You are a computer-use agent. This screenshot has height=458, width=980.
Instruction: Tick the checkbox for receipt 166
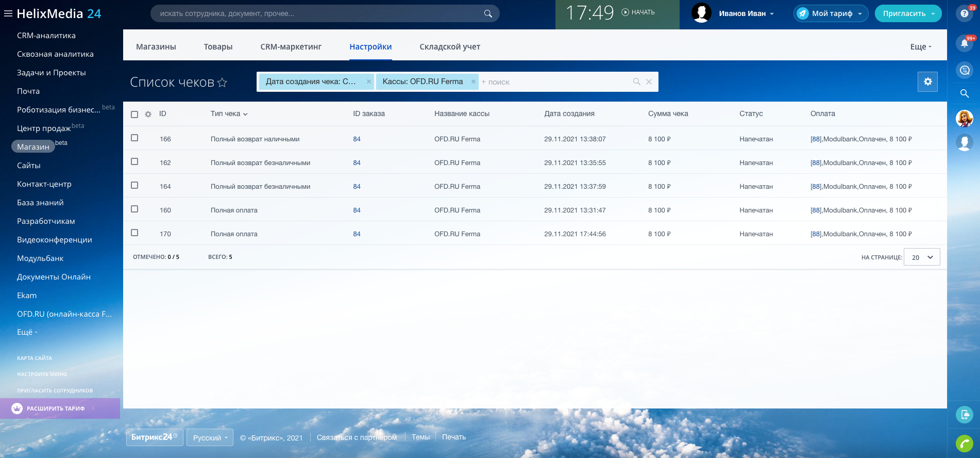click(x=134, y=138)
